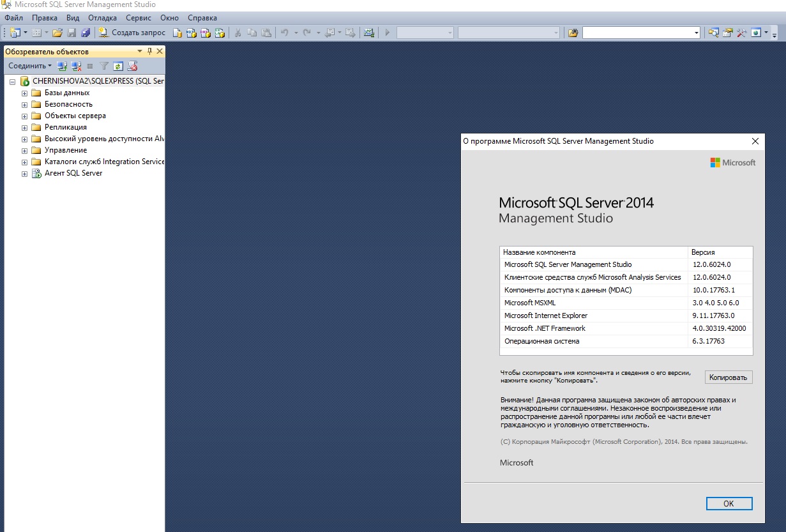Click the Start debugging play icon
786x532 pixels.
pyautogui.click(x=387, y=33)
